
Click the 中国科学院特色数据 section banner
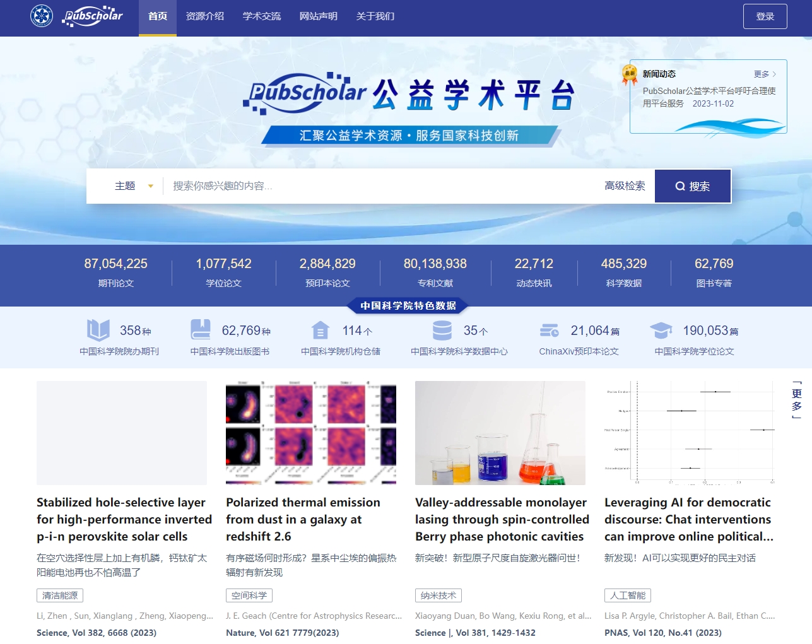408,306
